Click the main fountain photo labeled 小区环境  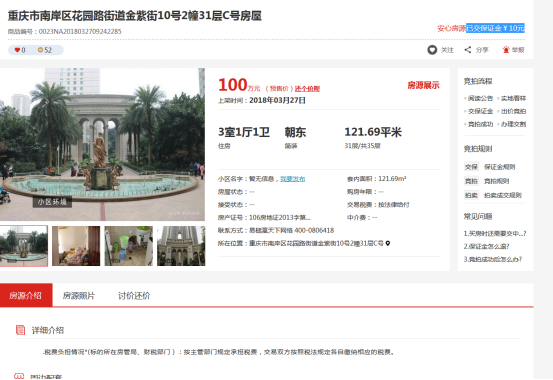pyautogui.click(x=102, y=144)
